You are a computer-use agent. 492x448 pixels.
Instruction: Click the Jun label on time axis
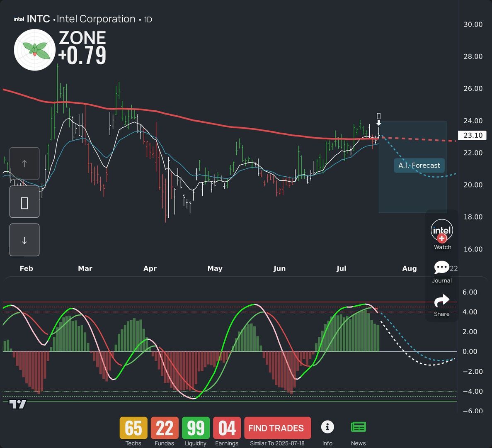(280, 268)
